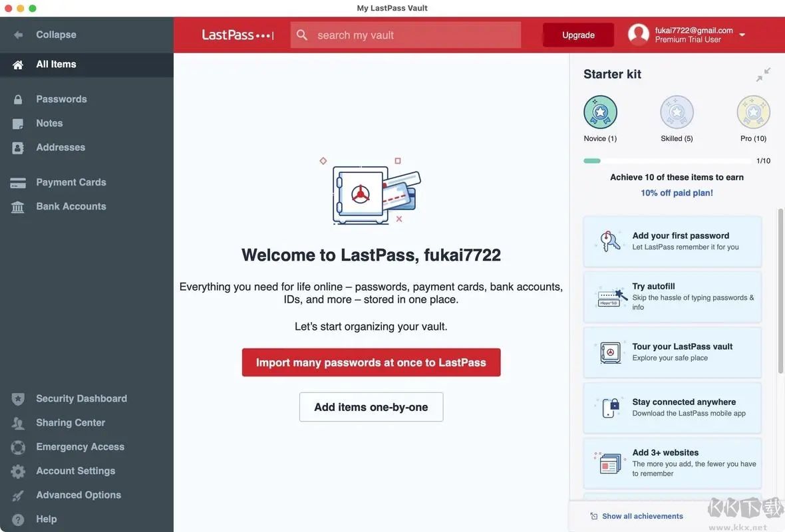The image size is (785, 532).
Task: Click the Advanced Options label
Action: (x=78, y=495)
